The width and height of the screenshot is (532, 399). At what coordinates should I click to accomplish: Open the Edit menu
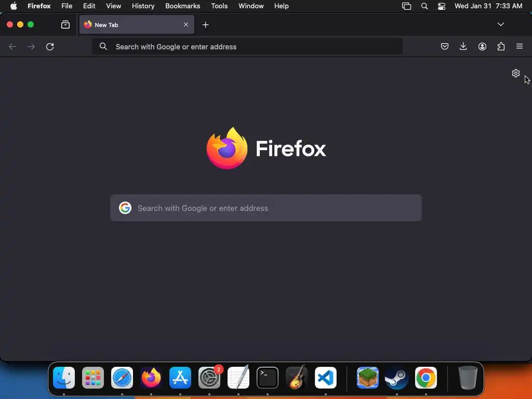pos(89,6)
